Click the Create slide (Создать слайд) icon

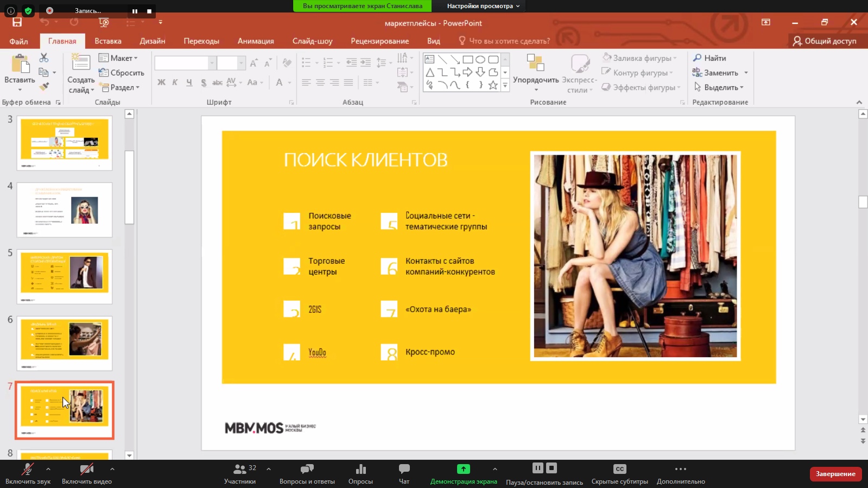pyautogui.click(x=81, y=63)
